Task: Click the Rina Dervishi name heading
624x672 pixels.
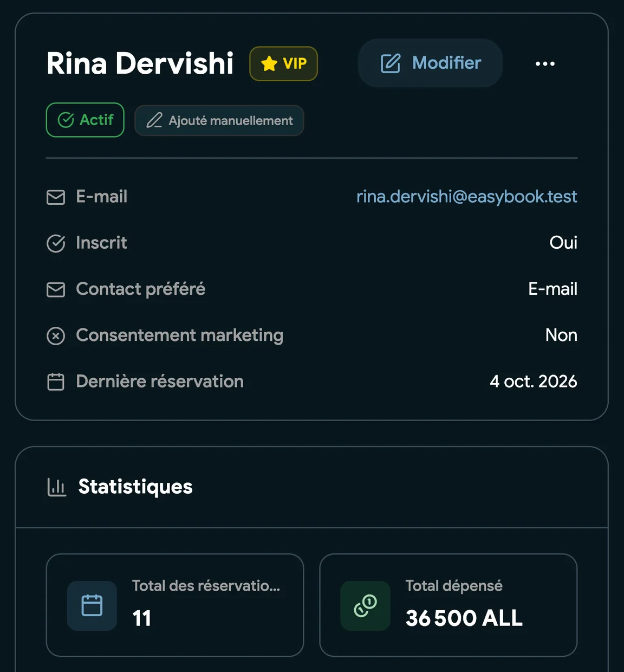Action: [x=140, y=63]
